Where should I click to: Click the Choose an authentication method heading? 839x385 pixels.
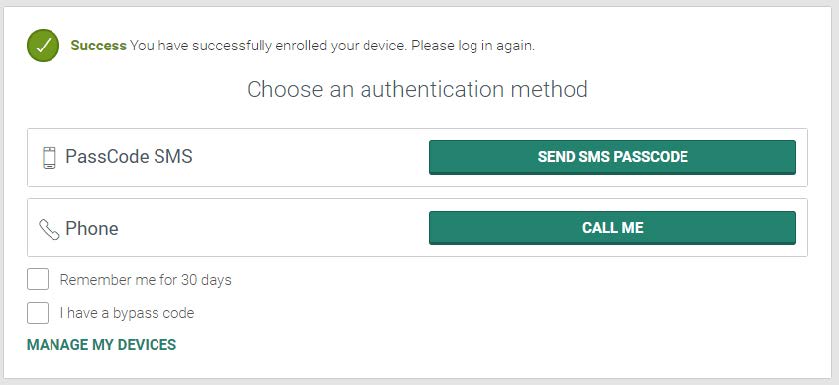tap(417, 89)
